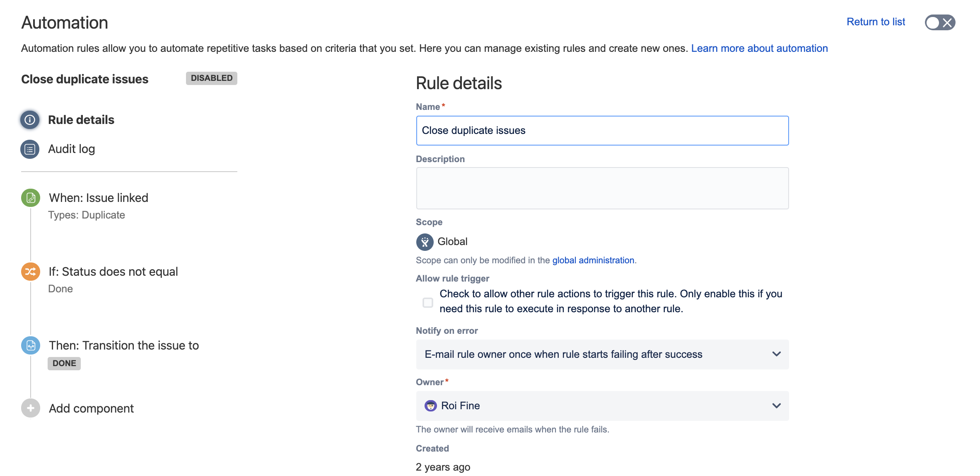This screenshot has height=476, width=980.
Task: Toggle the rule enabled switch
Action: [x=940, y=22]
